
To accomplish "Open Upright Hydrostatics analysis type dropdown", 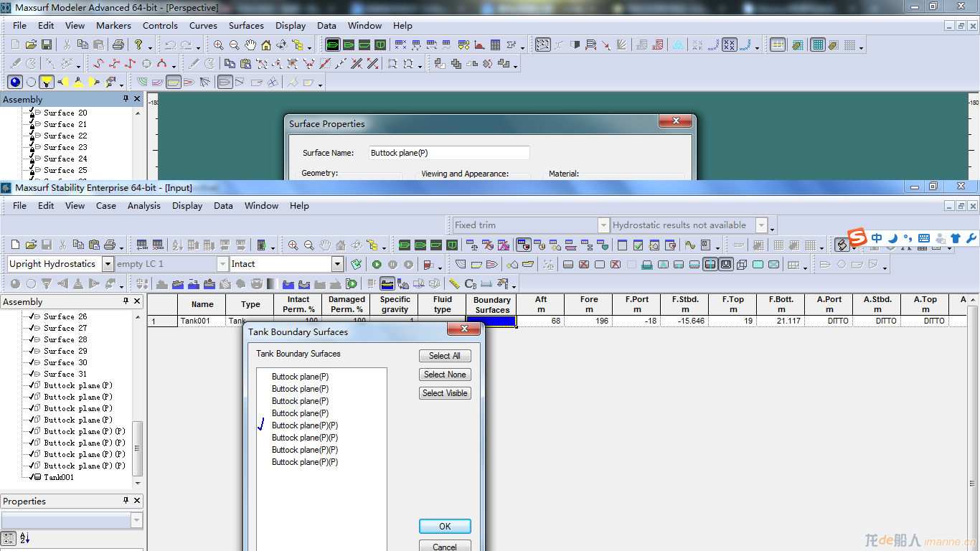I will click(108, 264).
